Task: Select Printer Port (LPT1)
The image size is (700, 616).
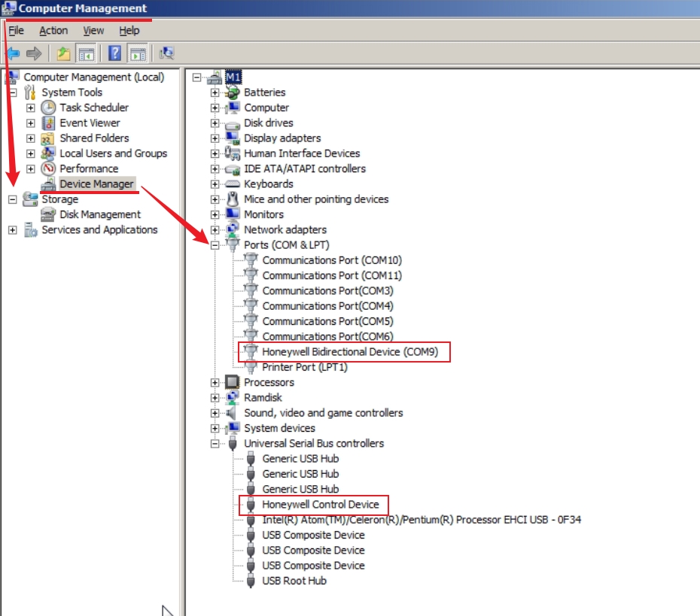Action: tap(305, 367)
